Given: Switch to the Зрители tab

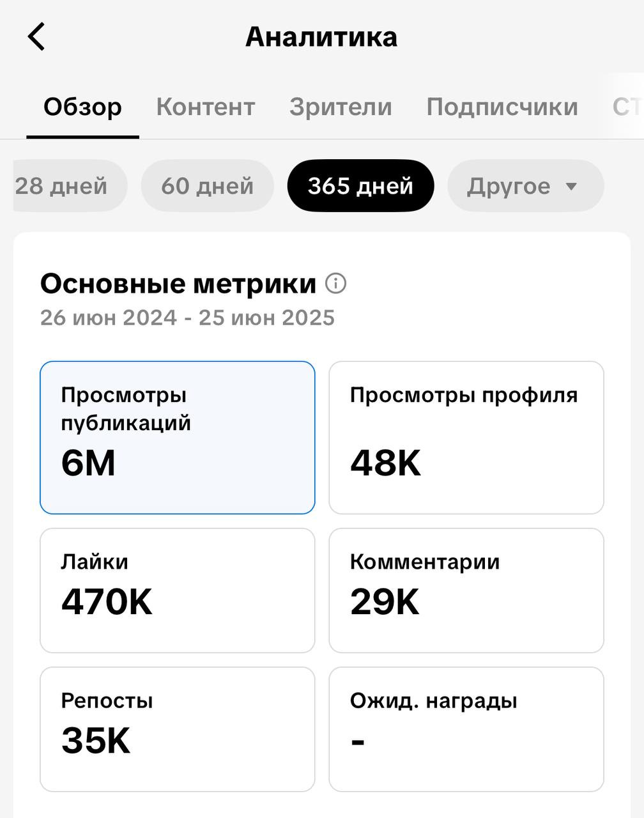Looking at the screenshot, I should point(341,107).
